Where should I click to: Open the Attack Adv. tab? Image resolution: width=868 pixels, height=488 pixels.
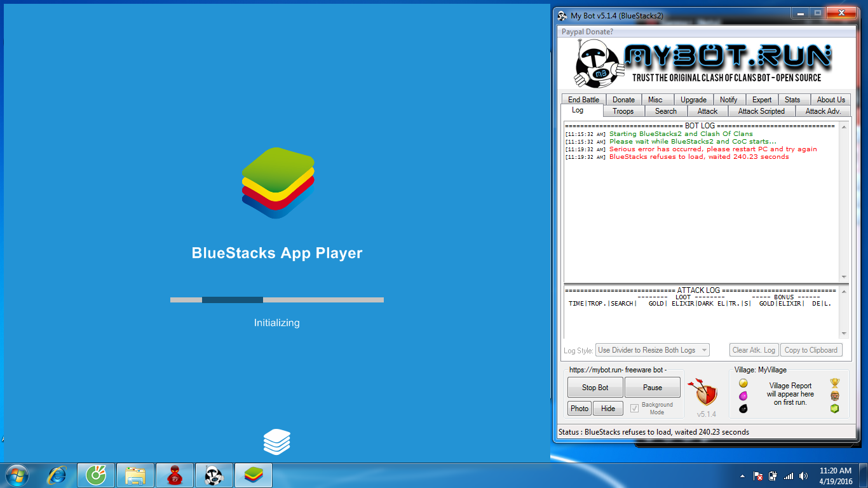pos(823,111)
